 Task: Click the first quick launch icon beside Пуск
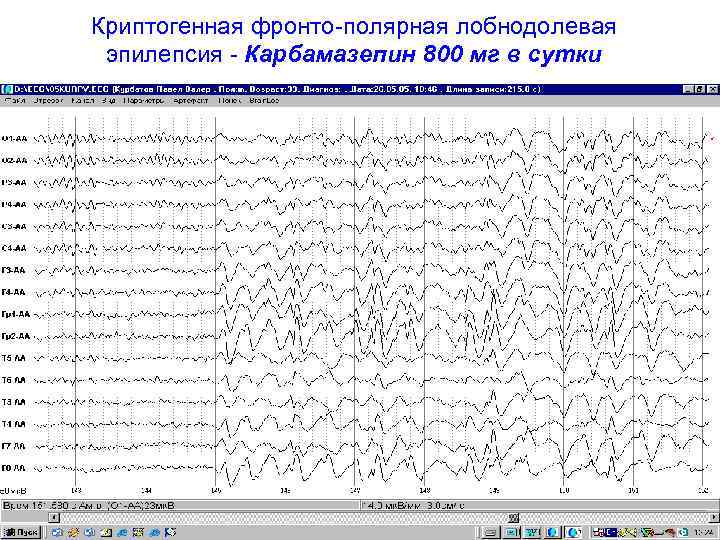57,533
